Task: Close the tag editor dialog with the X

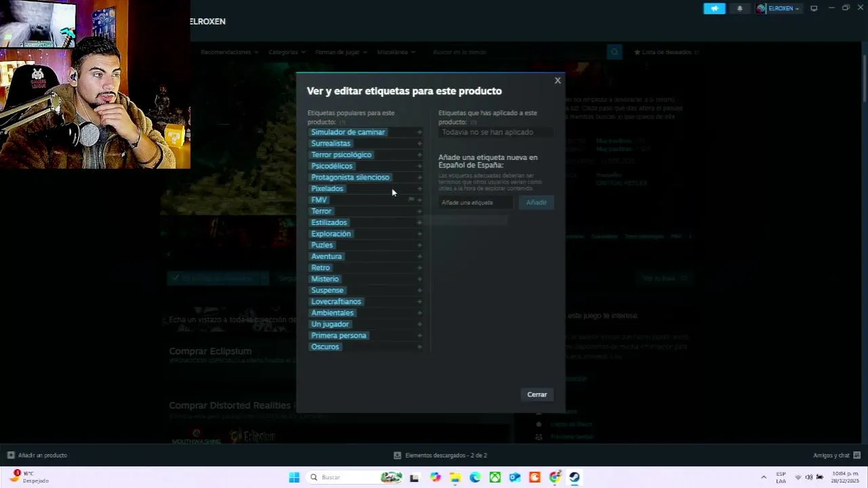Action: (x=557, y=81)
